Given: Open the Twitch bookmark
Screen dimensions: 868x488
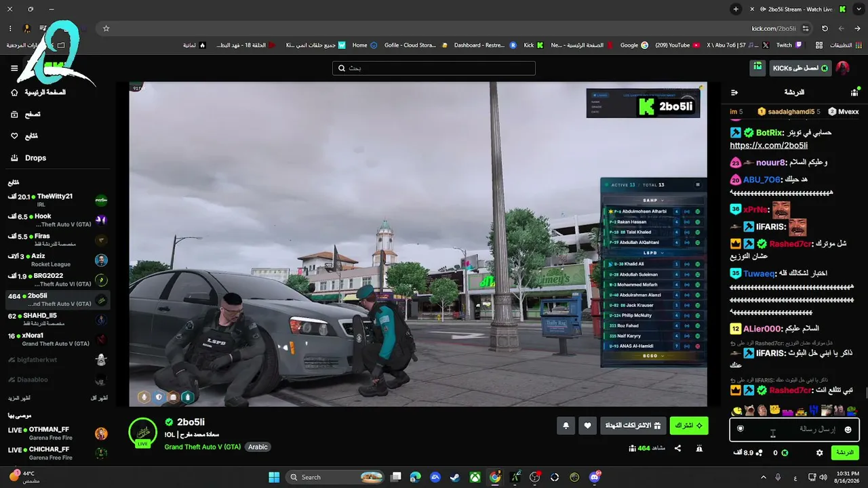Looking at the screenshot, I should point(789,45).
